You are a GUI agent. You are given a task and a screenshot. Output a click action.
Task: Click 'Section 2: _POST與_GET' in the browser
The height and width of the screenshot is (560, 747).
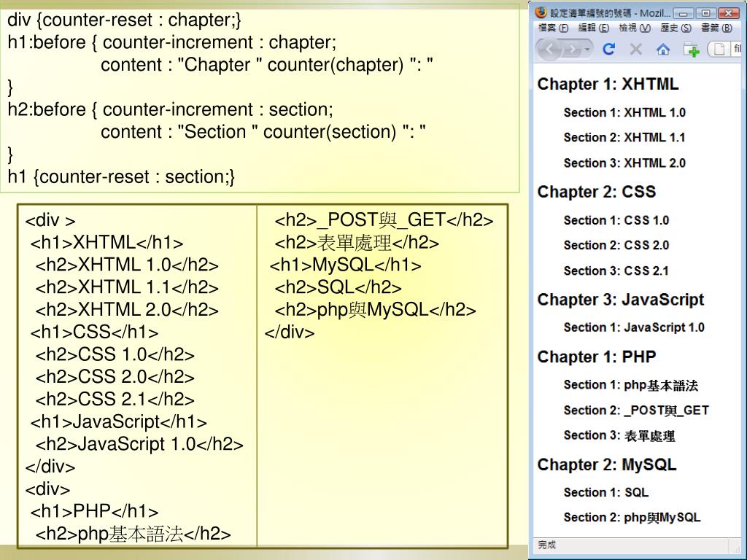pos(636,410)
